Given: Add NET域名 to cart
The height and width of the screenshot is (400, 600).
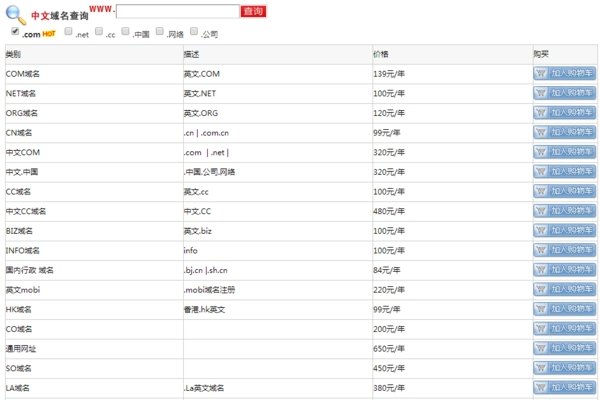Looking at the screenshot, I should coord(564,93).
